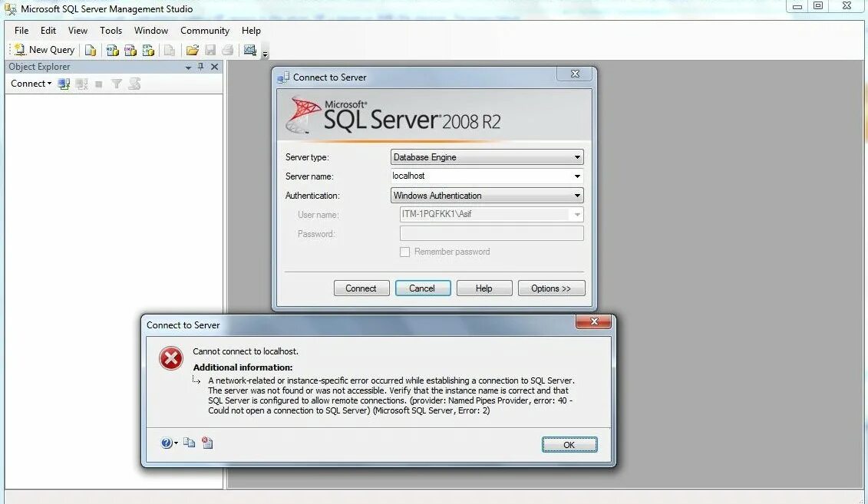Open the Help menu
This screenshot has height=504, width=868.
(x=251, y=31)
